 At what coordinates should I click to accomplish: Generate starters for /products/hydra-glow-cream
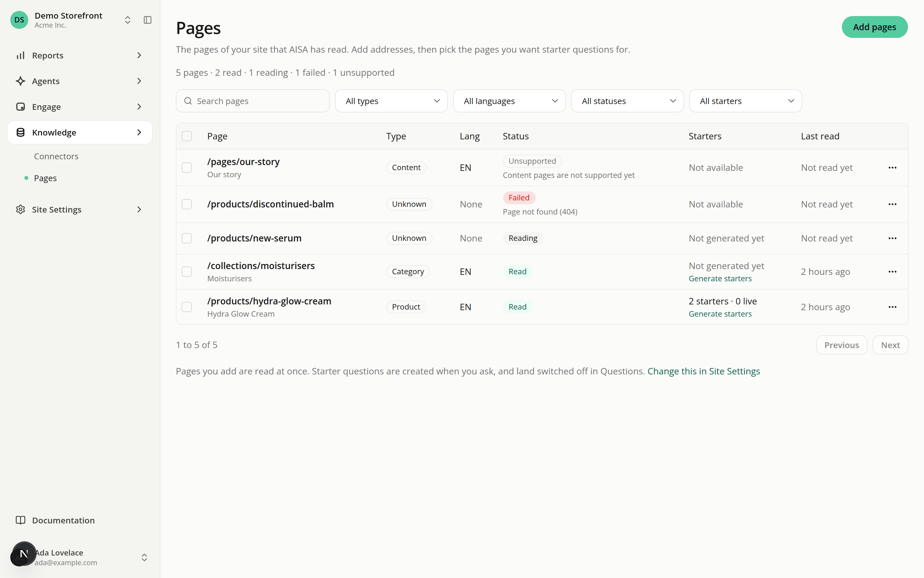720,314
